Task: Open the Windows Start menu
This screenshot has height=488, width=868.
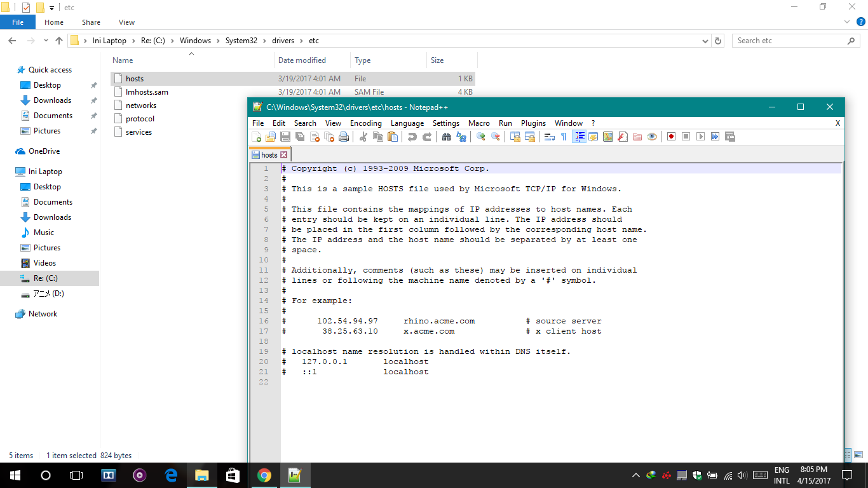Action: 15,475
